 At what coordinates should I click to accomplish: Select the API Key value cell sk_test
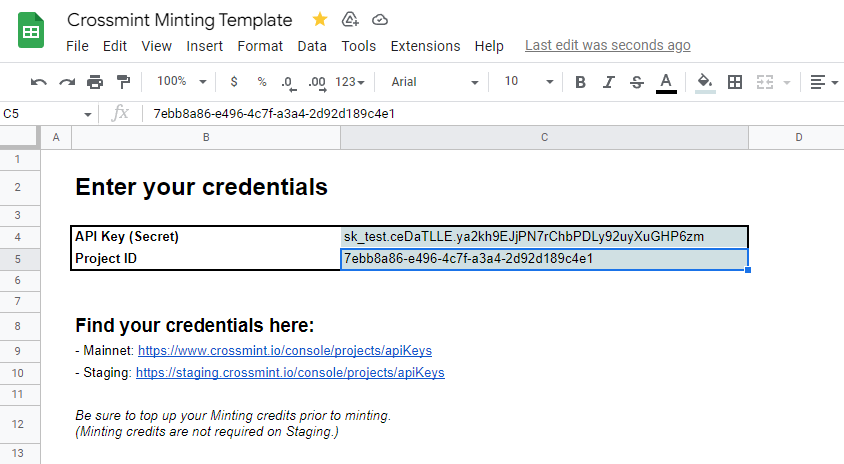[544, 237]
